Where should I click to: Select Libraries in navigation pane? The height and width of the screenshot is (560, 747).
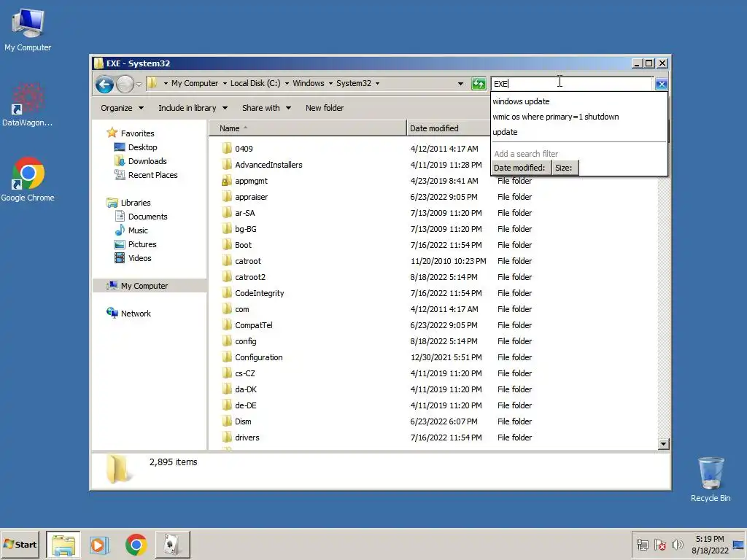click(x=135, y=203)
